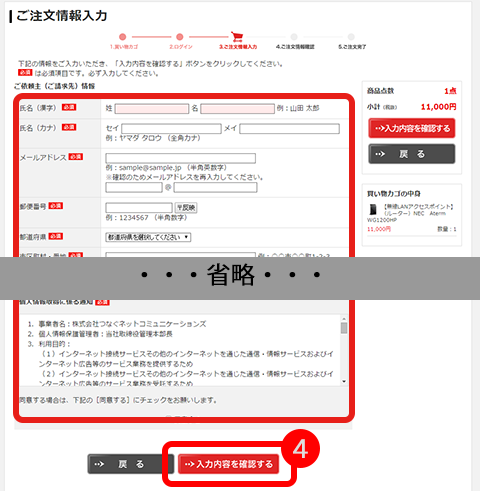Screen dimensions: 480x491
Task: Click the step 2 ログイン circle
Action: tap(180, 37)
